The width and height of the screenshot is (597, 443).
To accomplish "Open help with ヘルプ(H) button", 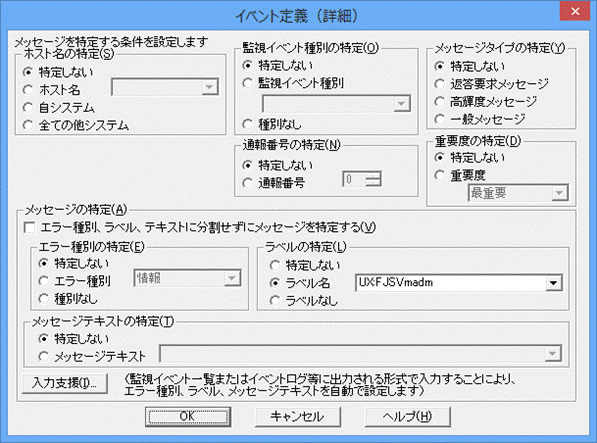I will [408, 417].
